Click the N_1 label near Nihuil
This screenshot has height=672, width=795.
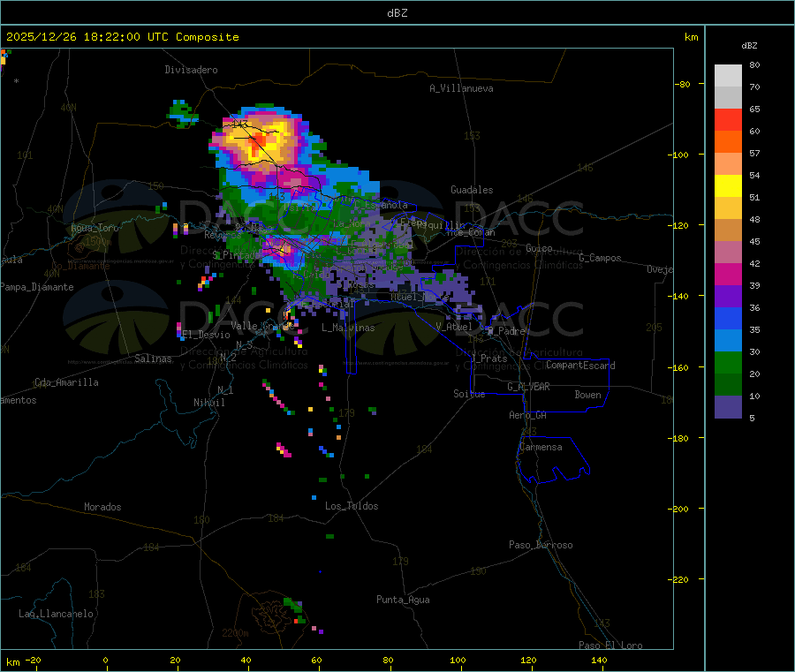click(225, 390)
